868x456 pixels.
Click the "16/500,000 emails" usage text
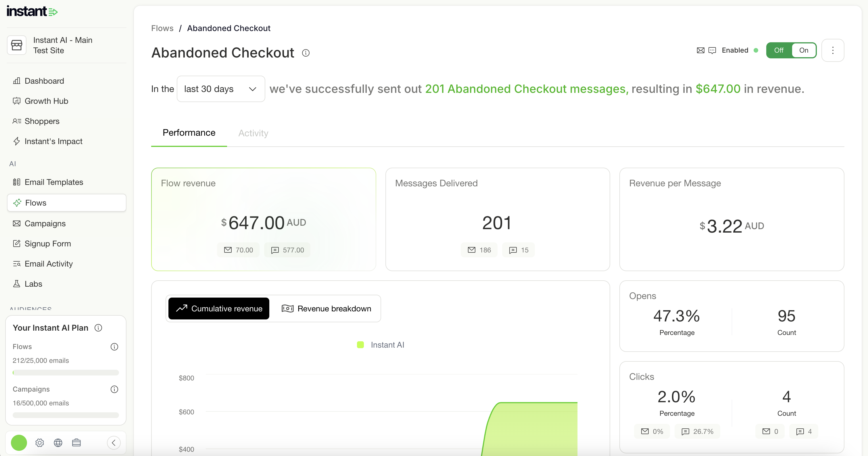point(41,403)
